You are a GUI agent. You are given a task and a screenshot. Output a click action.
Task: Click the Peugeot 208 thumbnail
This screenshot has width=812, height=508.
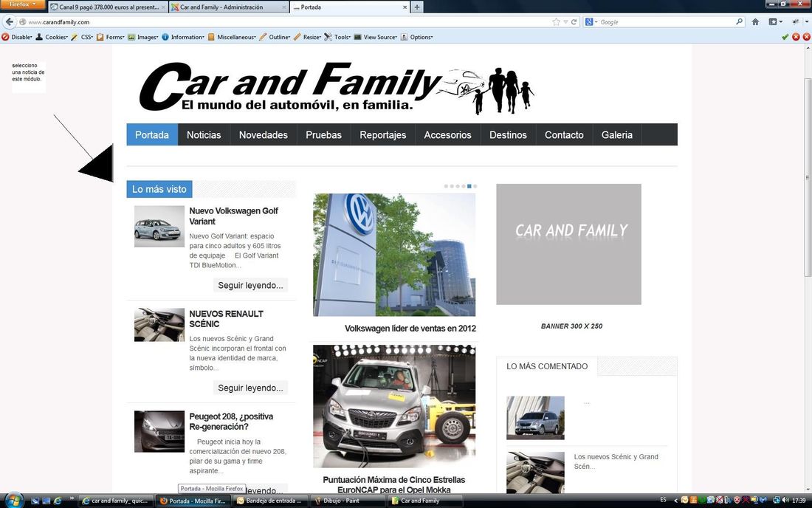[x=159, y=431]
